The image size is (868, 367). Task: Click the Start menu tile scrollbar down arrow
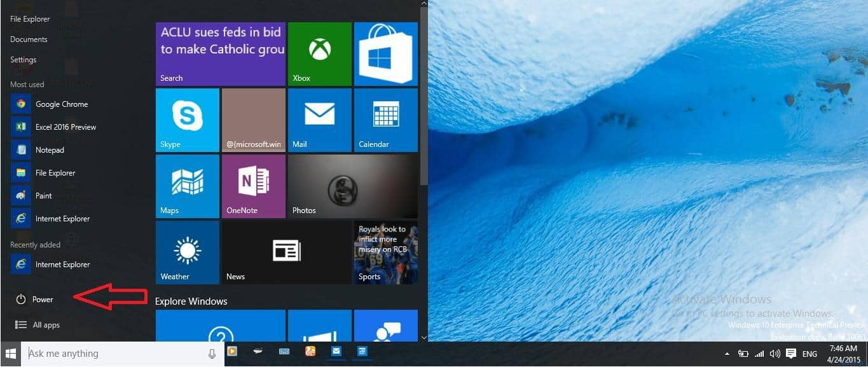pos(424,337)
